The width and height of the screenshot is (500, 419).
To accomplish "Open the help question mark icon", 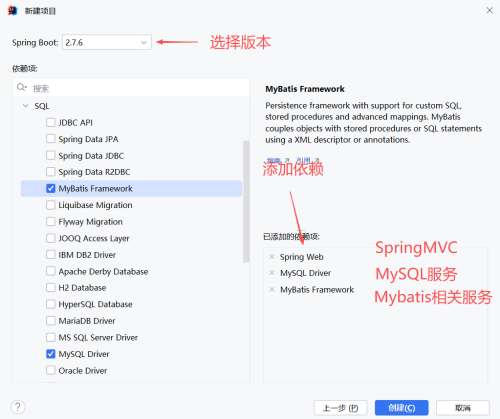I will [x=18, y=407].
